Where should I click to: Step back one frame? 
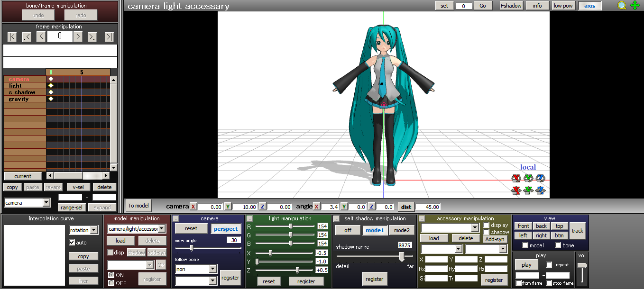pos(41,37)
